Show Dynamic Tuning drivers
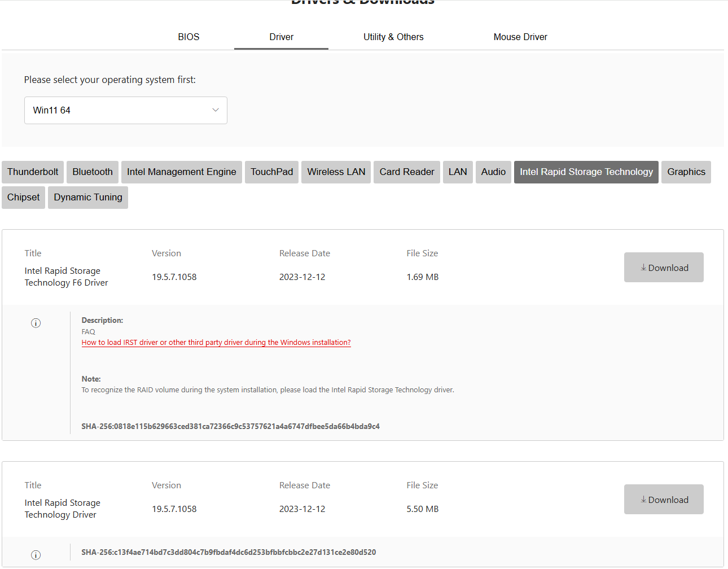Image resolution: width=728 pixels, height=569 pixels. click(x=88, y=198)
